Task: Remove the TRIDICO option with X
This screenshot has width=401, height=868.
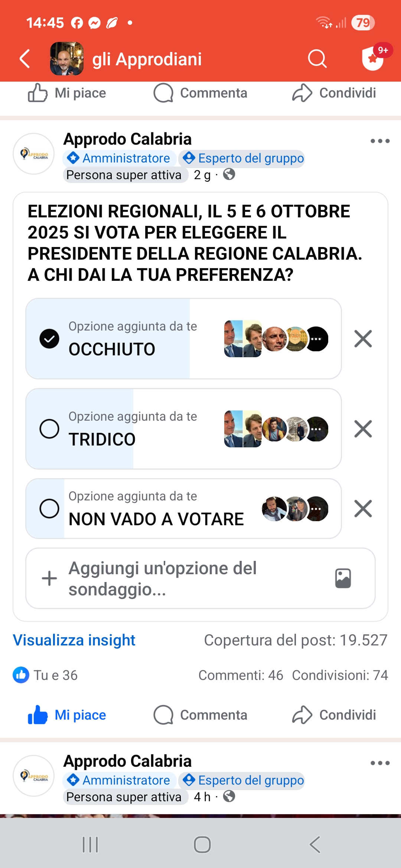Action: coord(363,429)
